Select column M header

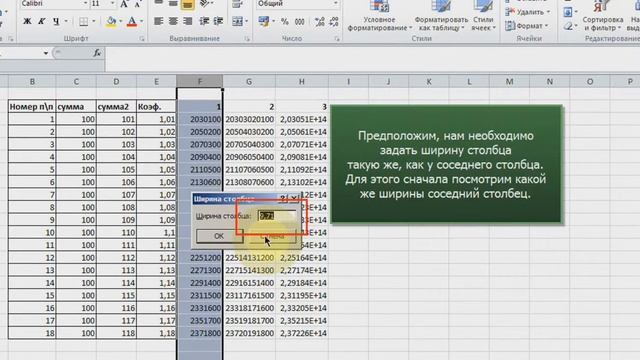click(509, 82)
